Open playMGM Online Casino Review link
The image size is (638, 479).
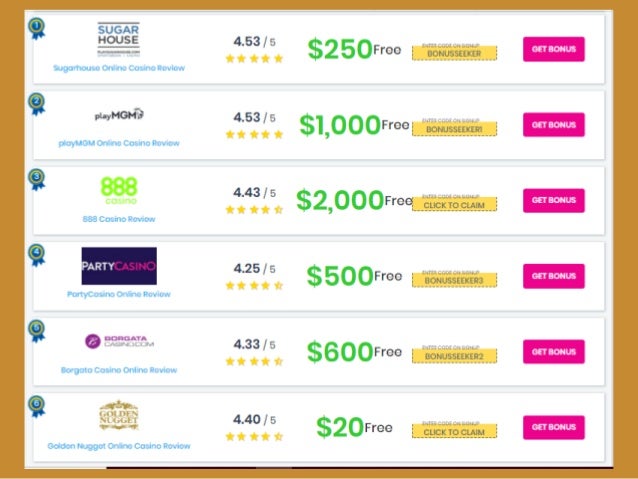pos(119,143)
